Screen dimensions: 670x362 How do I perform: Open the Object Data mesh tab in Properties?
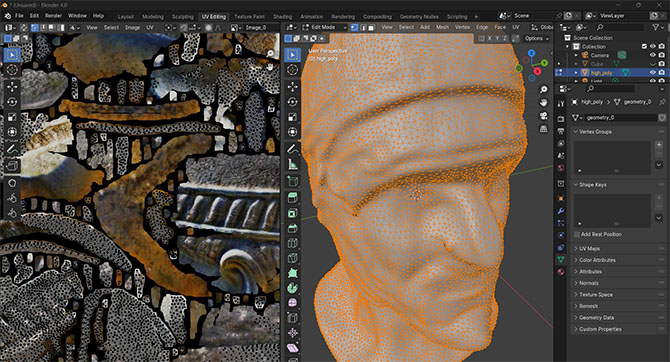tap(561, 259)
